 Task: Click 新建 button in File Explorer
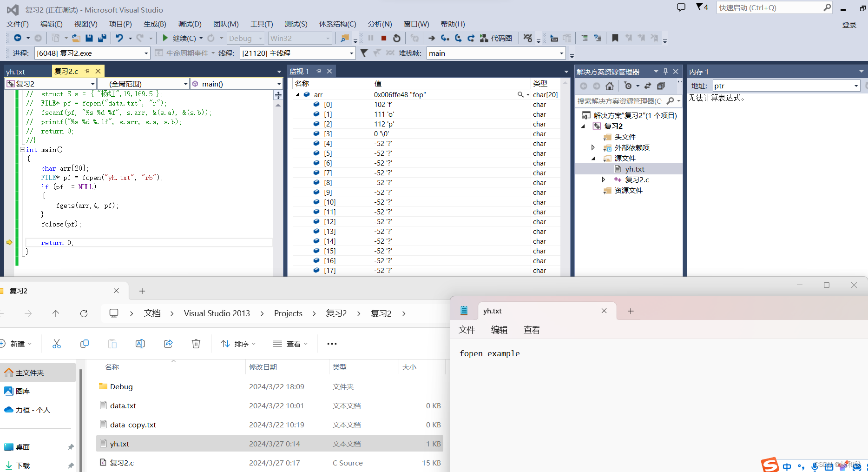point(16,344)
